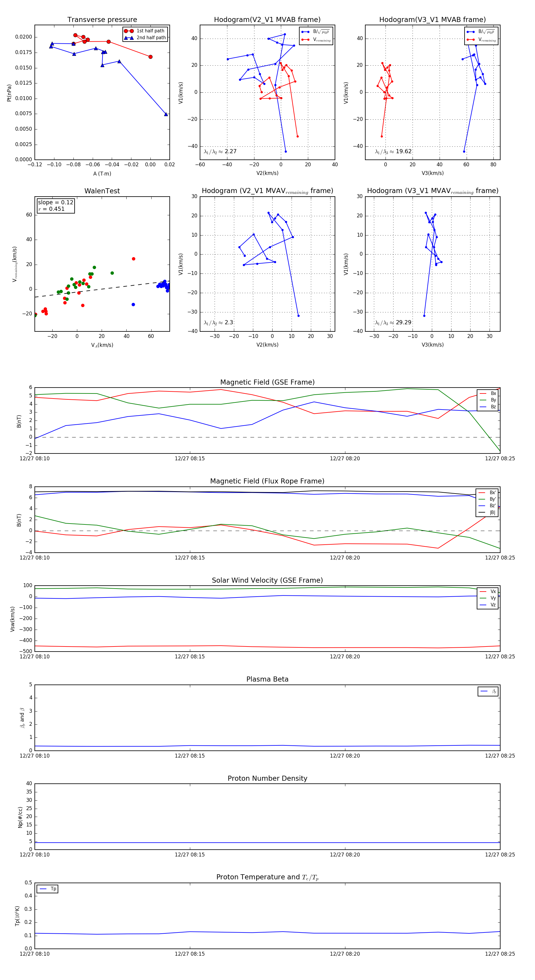Select the Vz legend entry in velocity panel
Screen dimensions: 535x980
[x=488, y=605]
